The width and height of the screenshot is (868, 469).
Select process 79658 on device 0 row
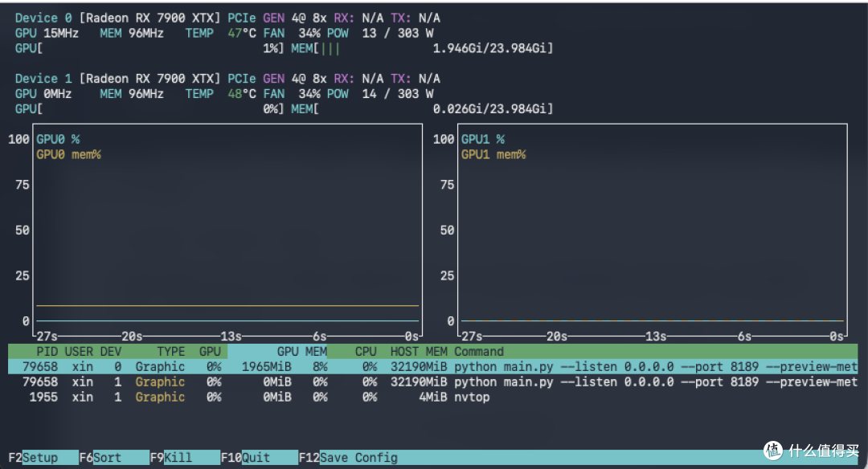(x=432, y=366)
